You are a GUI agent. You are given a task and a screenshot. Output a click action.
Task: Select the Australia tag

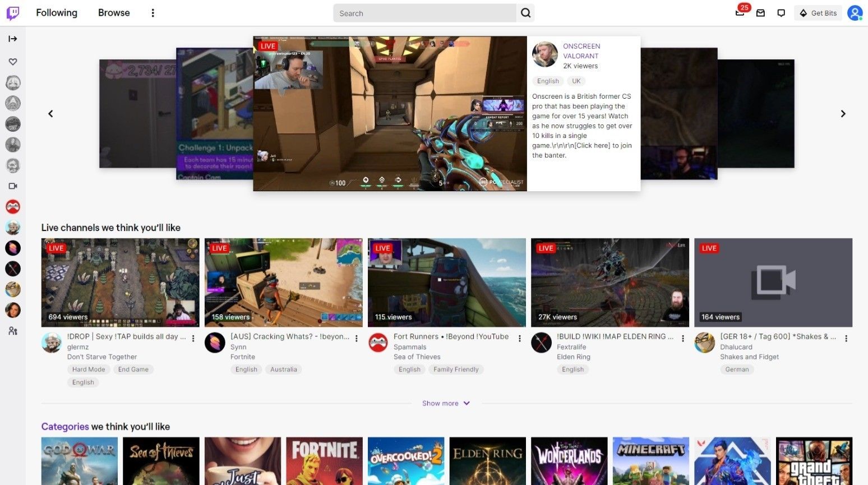(284, 369)
